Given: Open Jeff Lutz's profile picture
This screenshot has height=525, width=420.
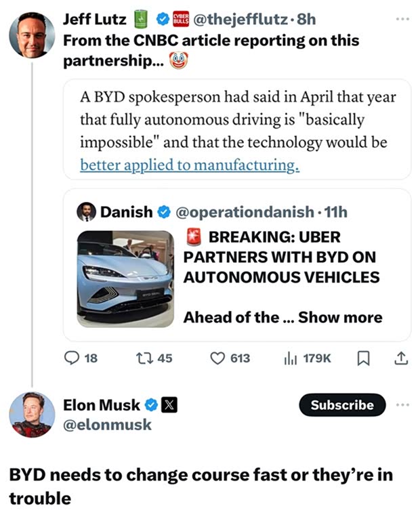Looking at the screenshot, I should pyautogui.click(x=32, y=35).
